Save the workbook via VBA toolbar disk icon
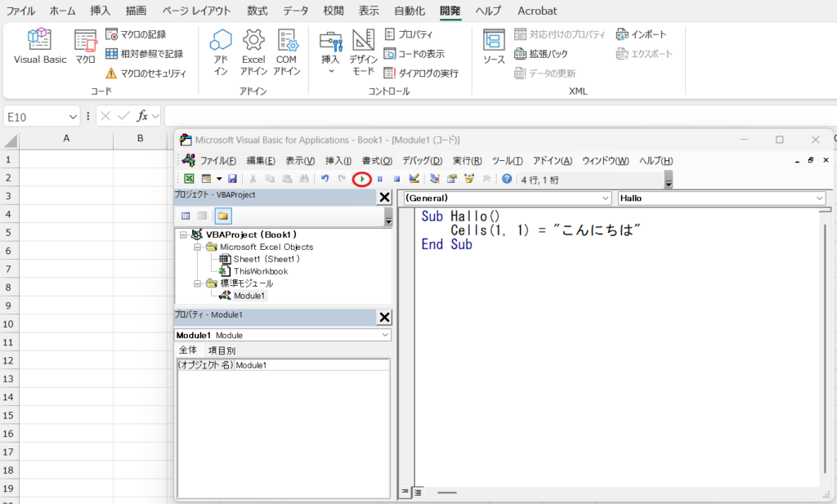This screenshot has width=837, height=504. 232,179
